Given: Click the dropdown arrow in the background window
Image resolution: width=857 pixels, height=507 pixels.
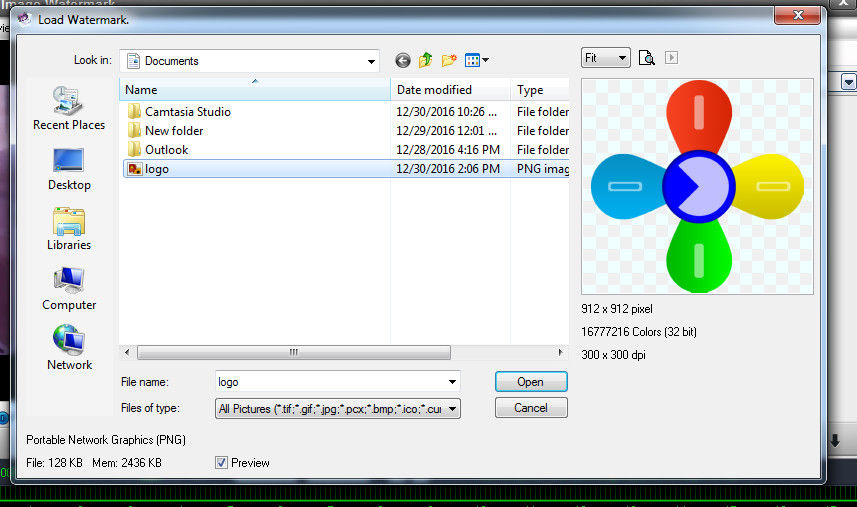Looking at the screenshot, I should pyautogui.click(x=848, y=82).
